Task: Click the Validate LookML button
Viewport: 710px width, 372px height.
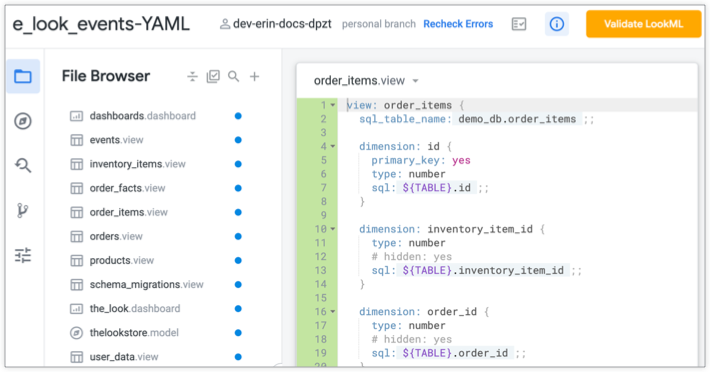Action: click(643, 24)
